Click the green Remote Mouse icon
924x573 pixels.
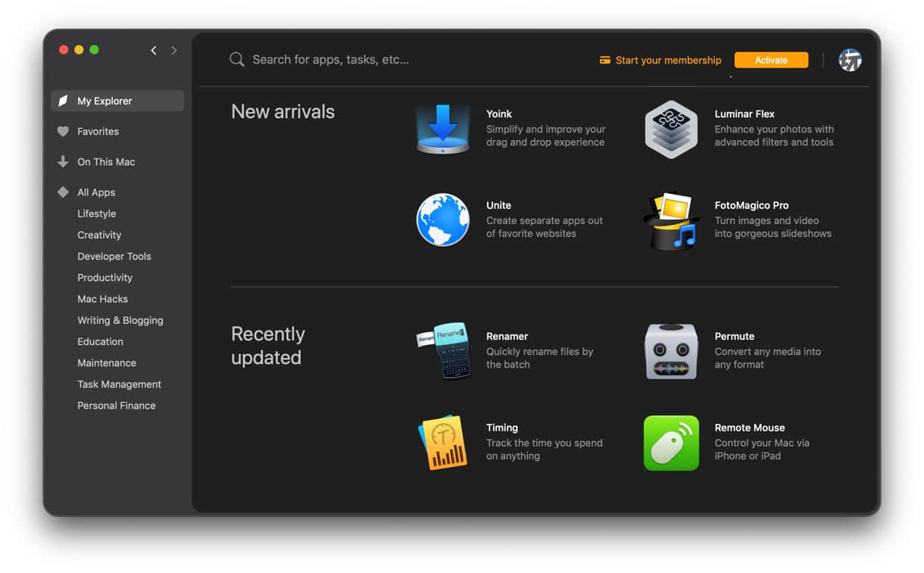(671, 443)
